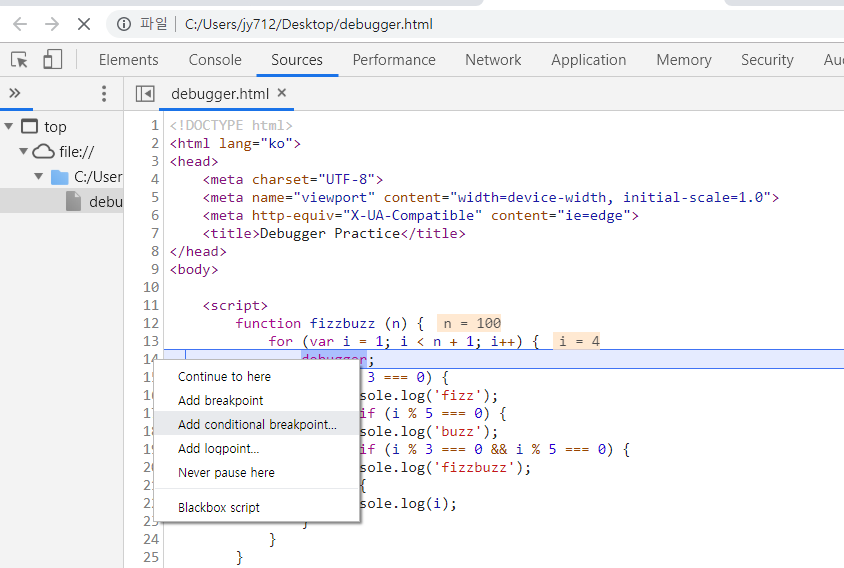Click the fizzbuzz function name
The width and height of the screenshot is (844, 568).
point(342,323)
